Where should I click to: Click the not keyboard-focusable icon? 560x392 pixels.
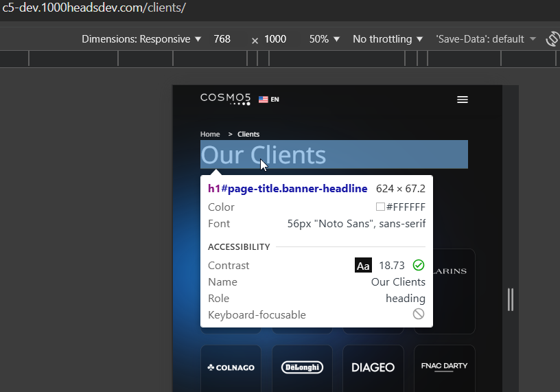click(x=419, y=314)
